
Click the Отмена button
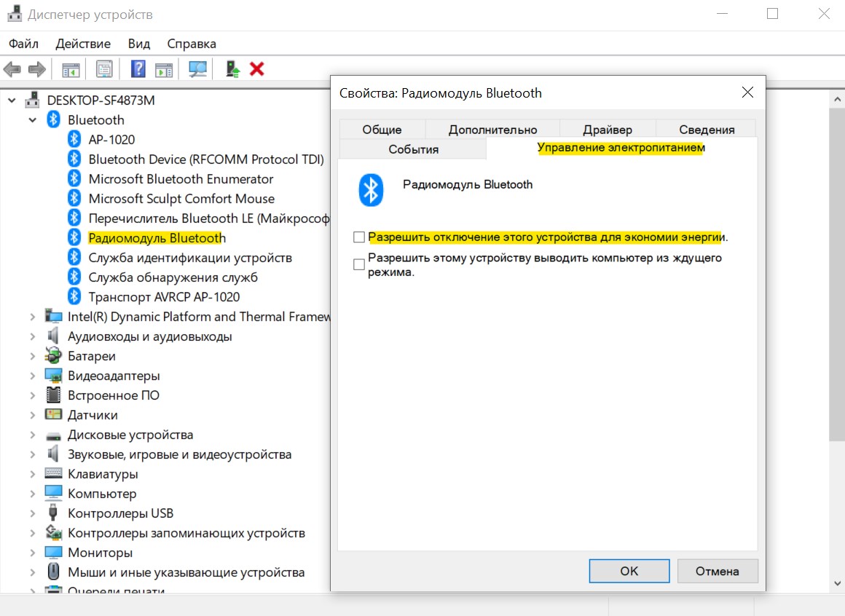pos(718,571)
